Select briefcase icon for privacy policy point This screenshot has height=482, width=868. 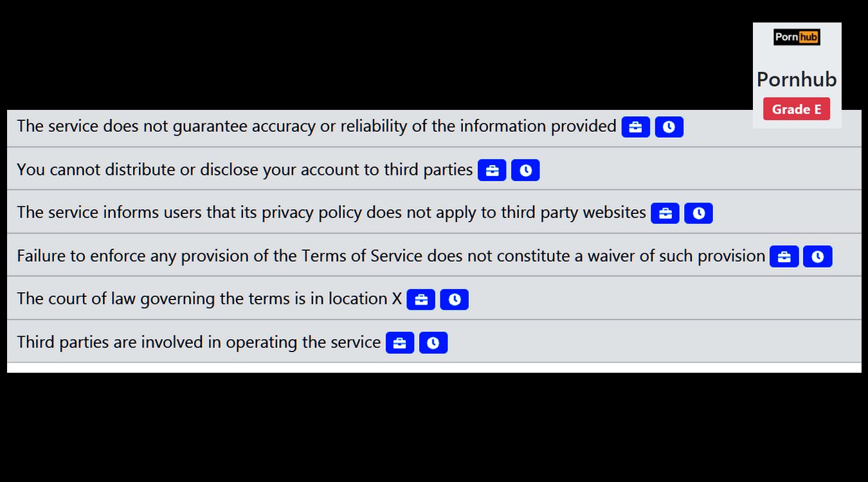665,213
